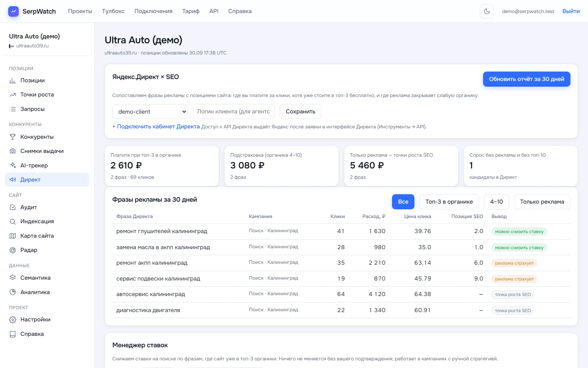Click Подключить кабинет Директа link
This screenshot has height=368, width=588.
coord(156,126)
